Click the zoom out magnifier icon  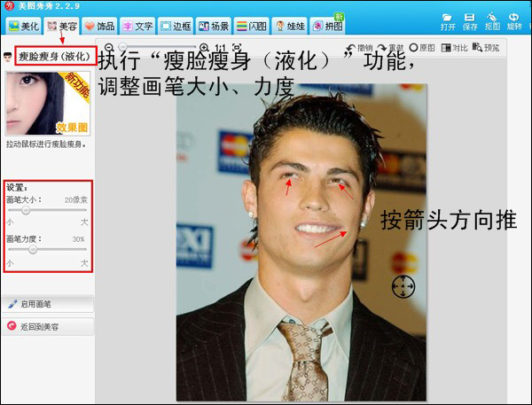109,47
